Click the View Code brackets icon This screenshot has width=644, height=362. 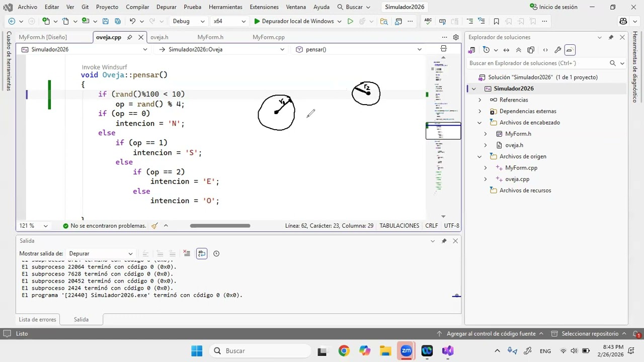tap(545, 50)
